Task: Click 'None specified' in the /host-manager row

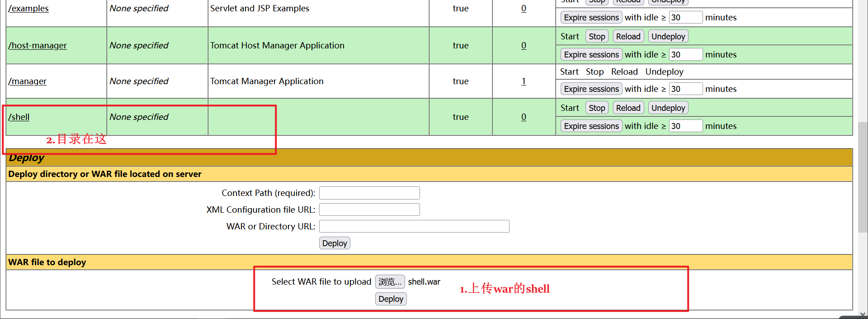Action: 139,46
